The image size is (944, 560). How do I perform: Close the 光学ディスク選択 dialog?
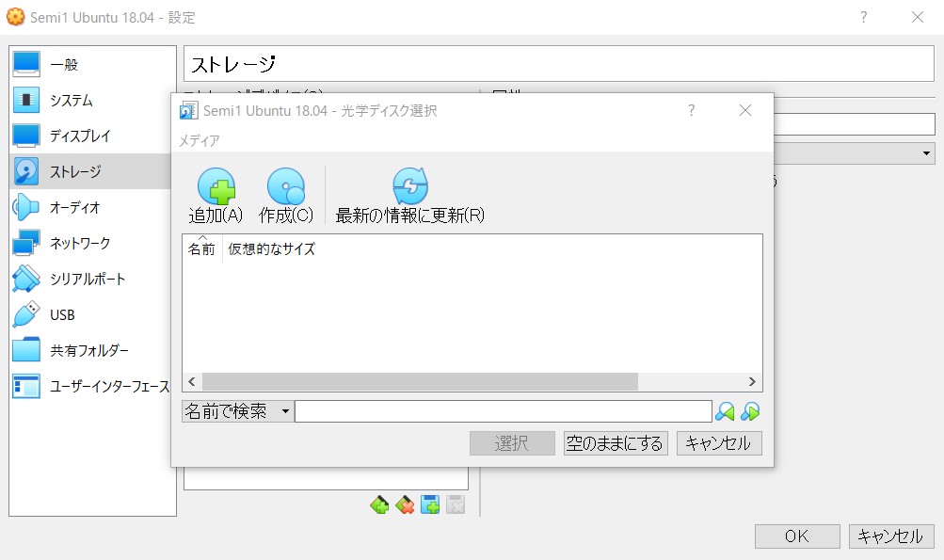tap(745, 110)
